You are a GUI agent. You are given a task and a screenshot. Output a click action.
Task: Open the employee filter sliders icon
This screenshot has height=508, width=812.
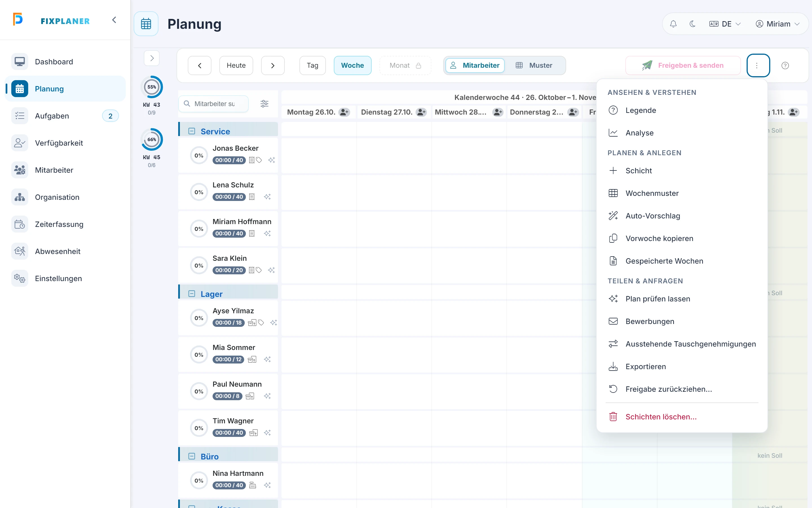(264, 104)
